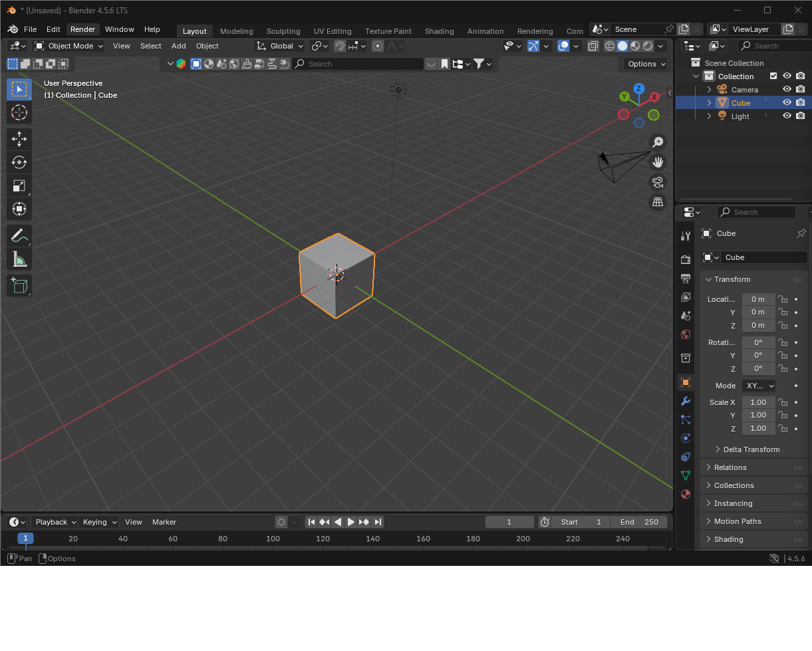812x651 pixels.
Task: Collapse the Camera item in the outliner
Action: (x=709, y=89)
